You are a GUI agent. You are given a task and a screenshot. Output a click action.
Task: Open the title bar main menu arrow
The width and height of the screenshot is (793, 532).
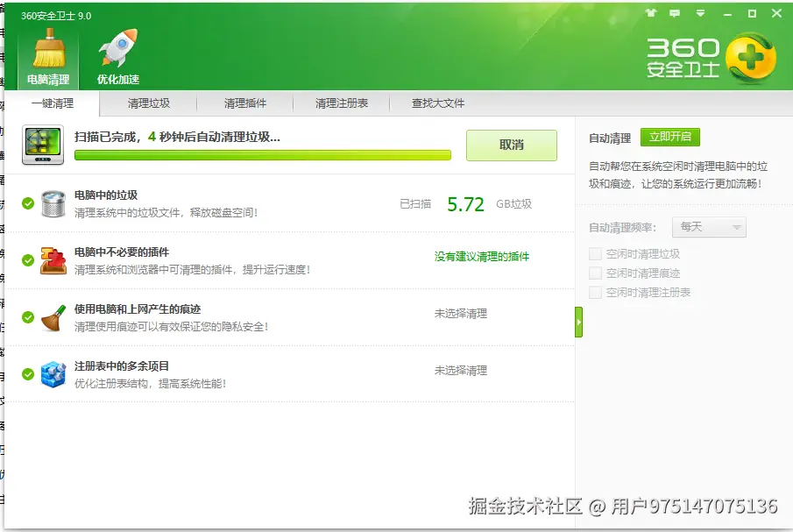coord(700,13)
